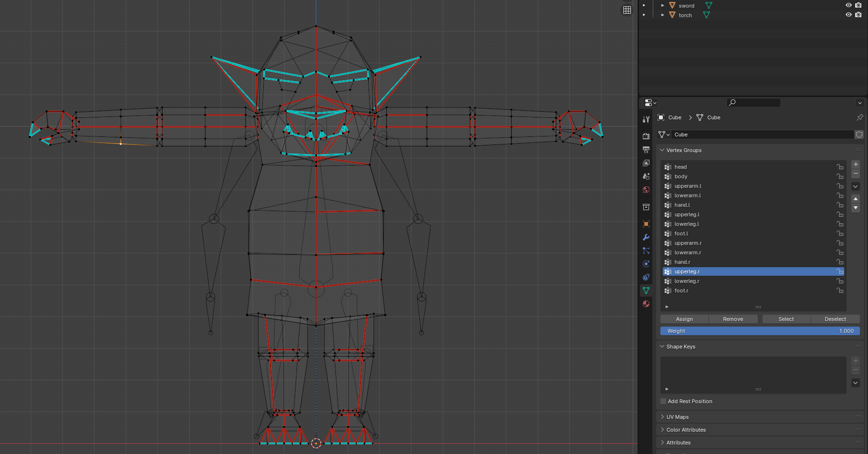Toggle the lock on the head vertex group
868x454 pixels.
[840, 167]
